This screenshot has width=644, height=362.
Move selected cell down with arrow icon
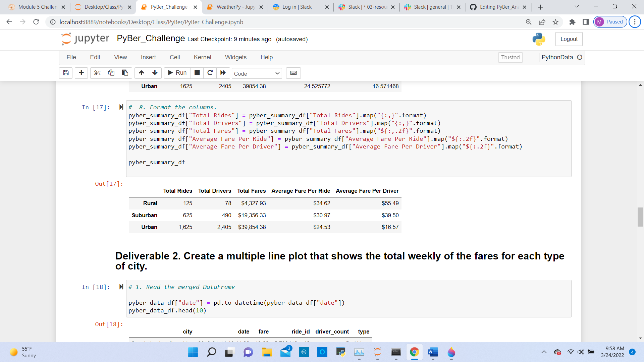[x=155, y=73]
